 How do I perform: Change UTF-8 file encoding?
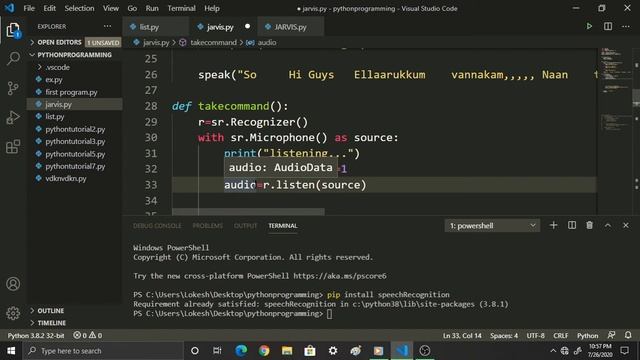[536, 336]
